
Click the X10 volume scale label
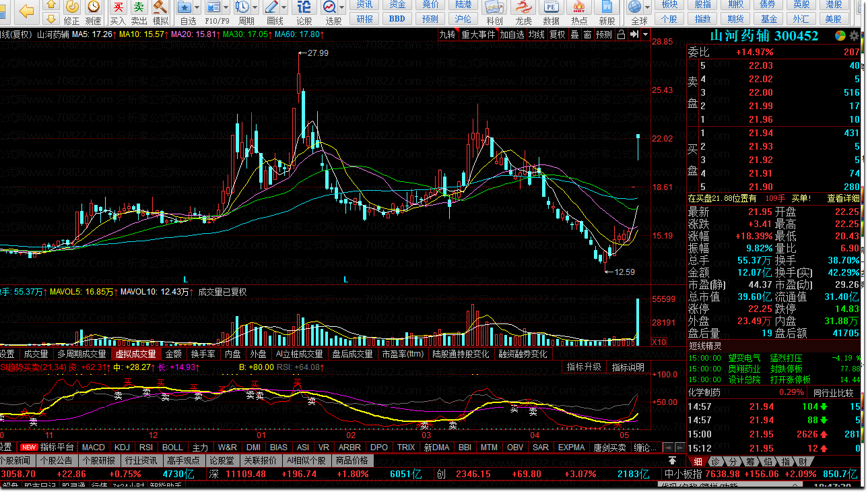[x=659, y=342]
